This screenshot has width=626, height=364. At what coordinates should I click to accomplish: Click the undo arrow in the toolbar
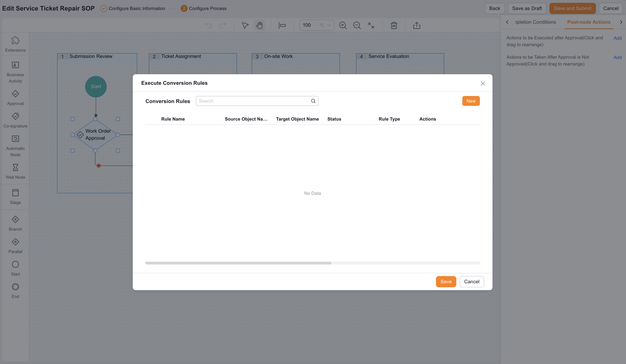pos(208,25)
